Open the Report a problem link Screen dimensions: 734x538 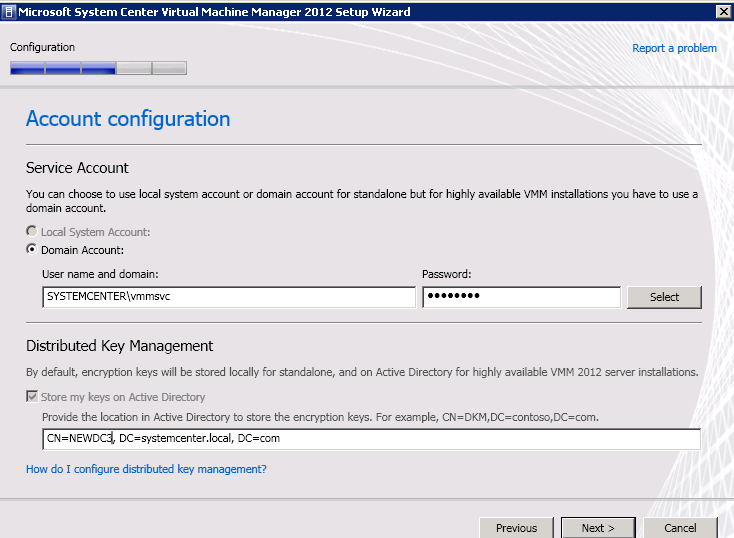pos(674,48)
